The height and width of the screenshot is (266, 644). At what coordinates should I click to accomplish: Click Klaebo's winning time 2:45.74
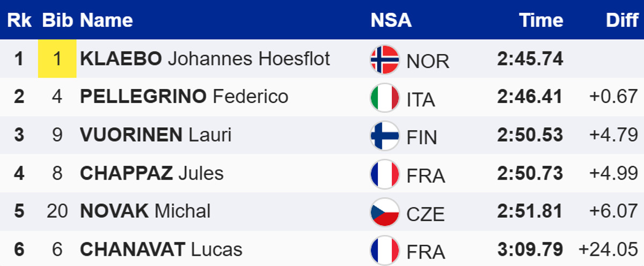point(530,58)
